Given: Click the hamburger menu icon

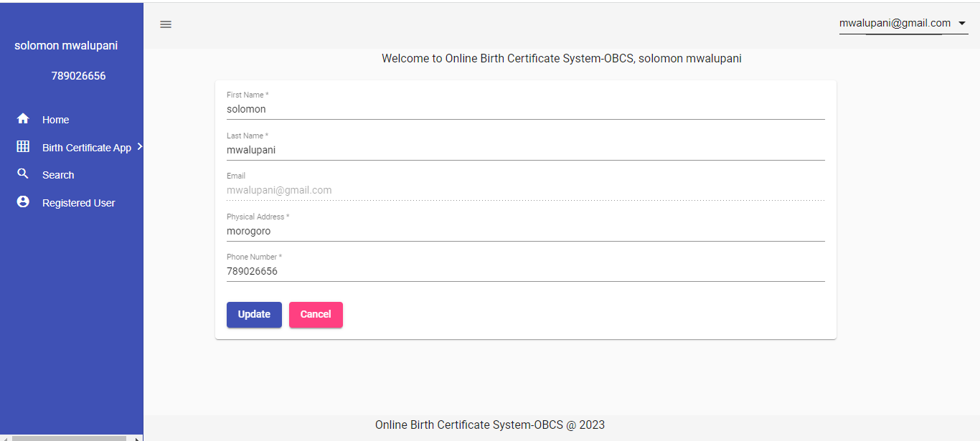Looking at the screenshot, I should [x=166, y=24].
